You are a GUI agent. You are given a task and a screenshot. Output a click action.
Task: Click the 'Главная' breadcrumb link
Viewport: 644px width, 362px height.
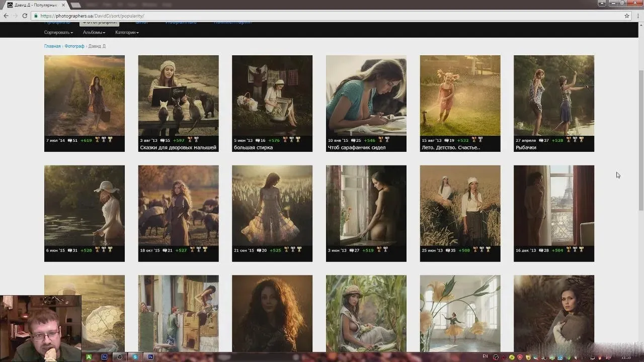52,46
